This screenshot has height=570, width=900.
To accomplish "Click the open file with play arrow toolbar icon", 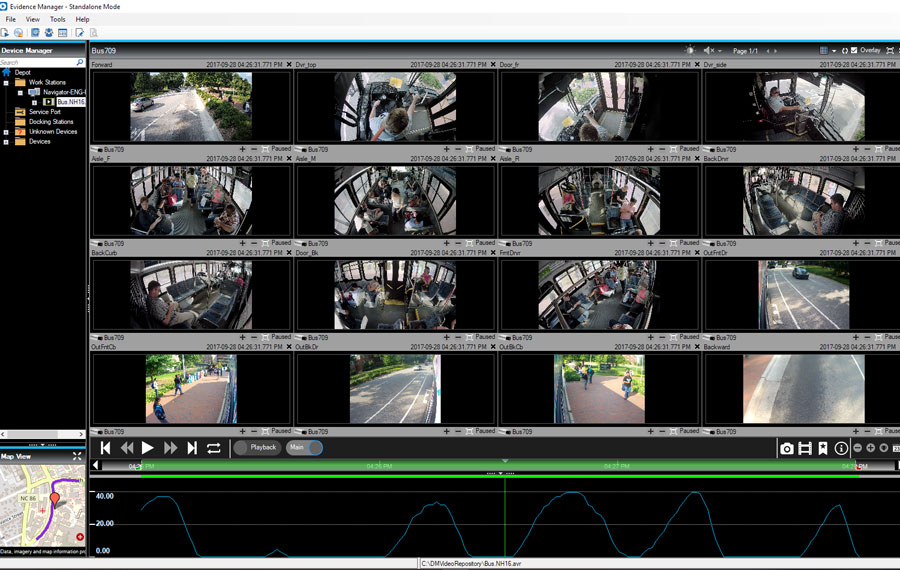I will (x=5, y=33).
